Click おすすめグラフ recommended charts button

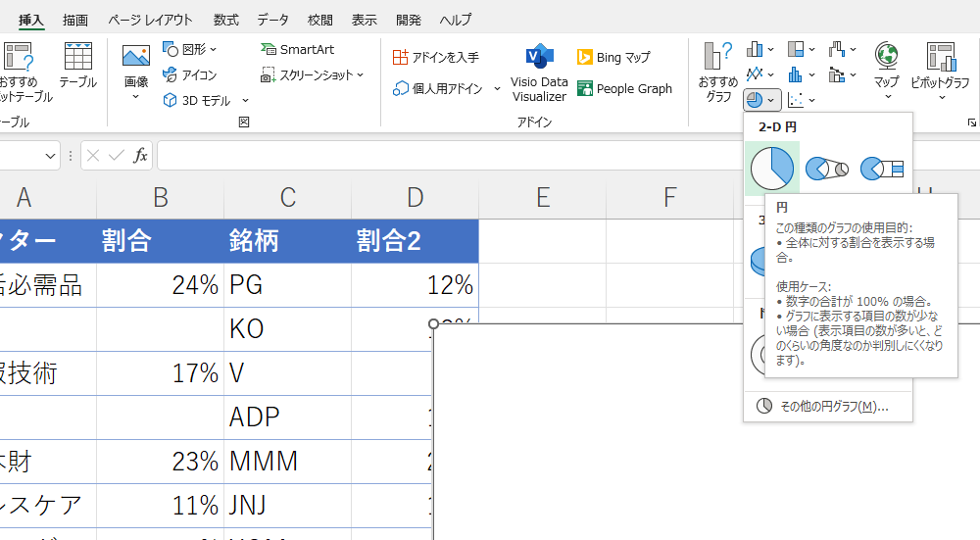point(718,72)
